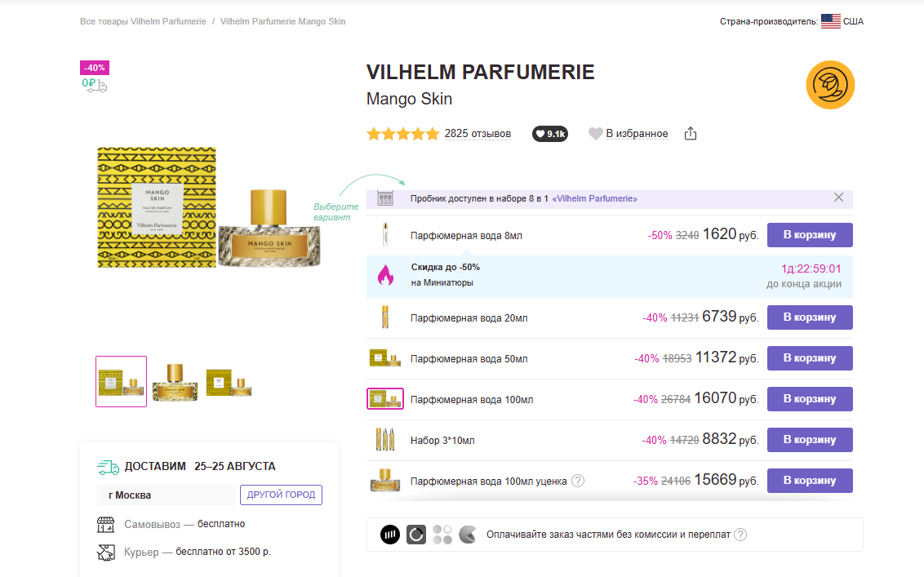The image size is (924, 577).
Task: Click the Набор 3*10мл label
Action: click(x=442, y=441)
